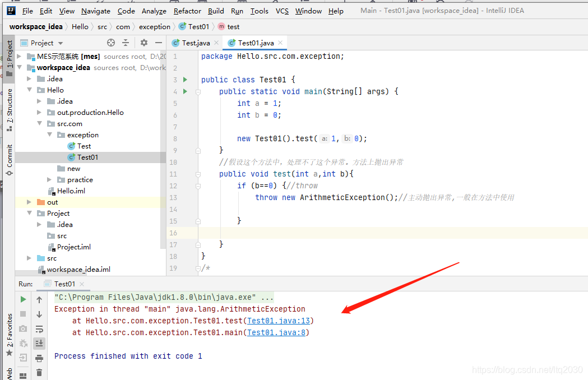Click the dump threads camera icon

pos(23,328)
